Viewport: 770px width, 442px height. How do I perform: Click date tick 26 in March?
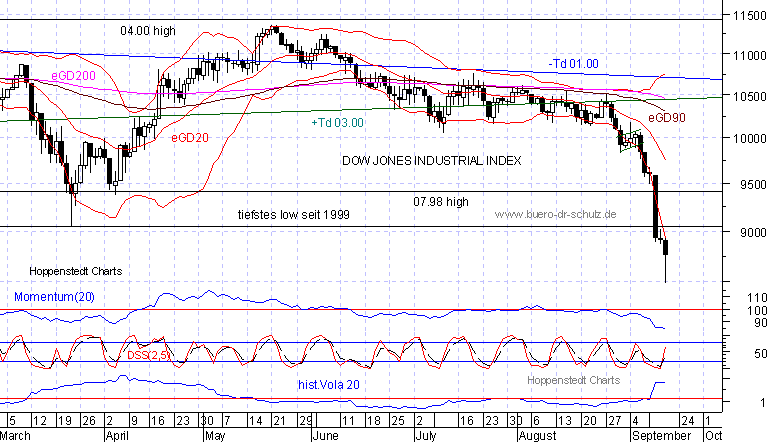tap(89, 421)
